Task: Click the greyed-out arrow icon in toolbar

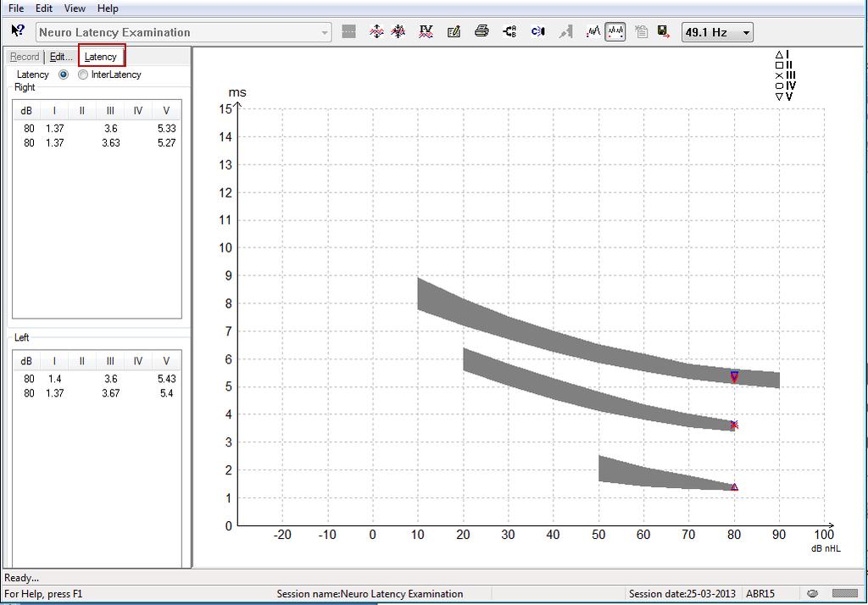Action: 565,31
